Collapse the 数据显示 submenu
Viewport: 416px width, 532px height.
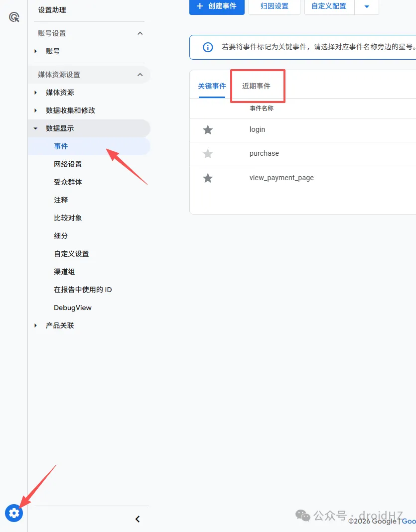tap(35, 128)
